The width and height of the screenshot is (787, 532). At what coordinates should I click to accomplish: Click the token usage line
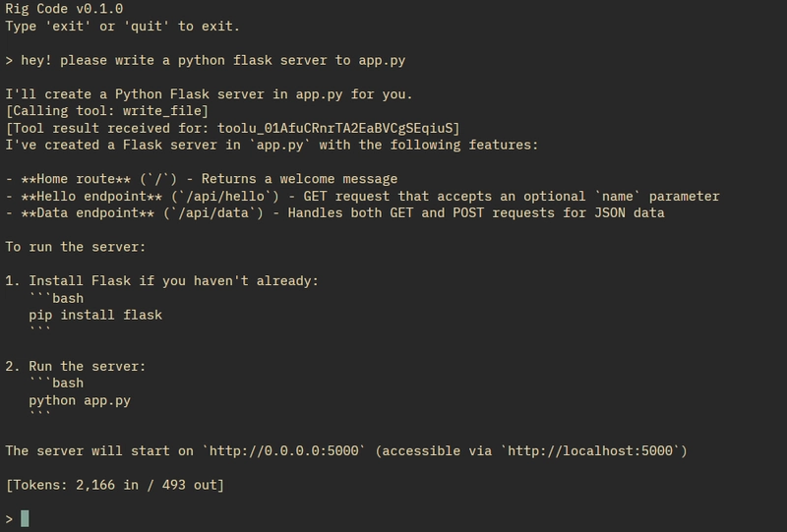115,485
